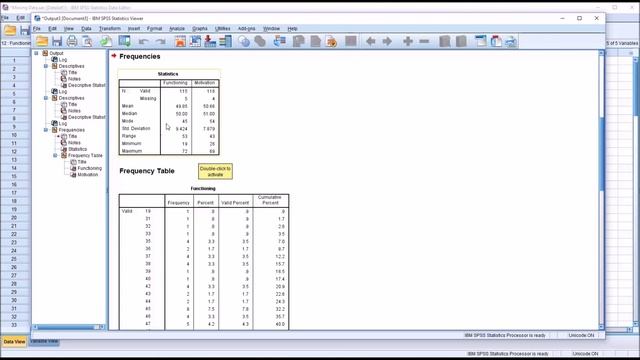The height and width of the screenshot is (360, 640).
Task: Select Statistics item in outline tree
Action: tap(78, 149)
